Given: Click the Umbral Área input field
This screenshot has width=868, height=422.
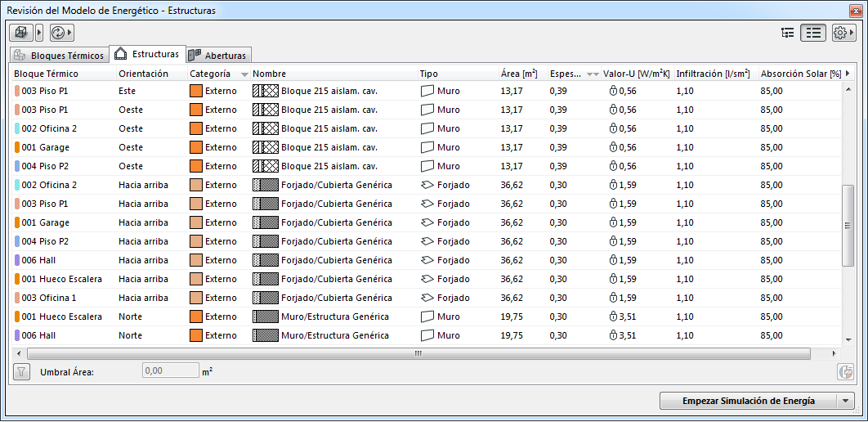Looking at the screenshot, I should point(171,371).
